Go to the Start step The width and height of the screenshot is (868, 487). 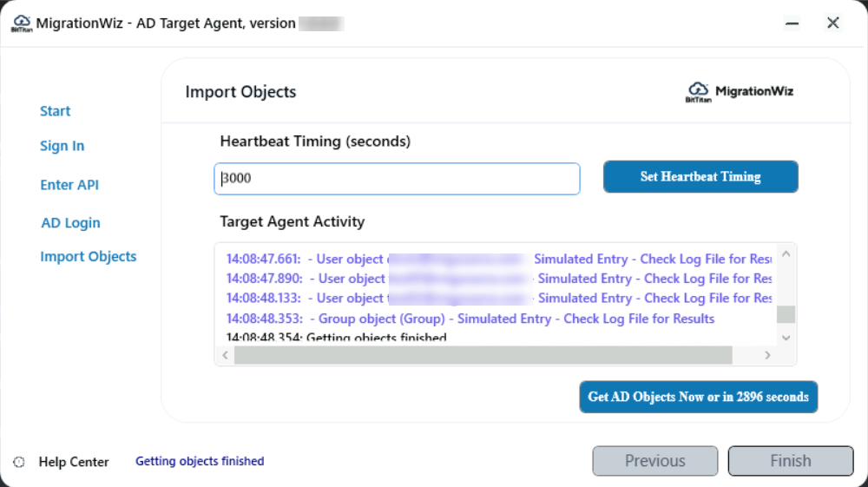(56, 111)
